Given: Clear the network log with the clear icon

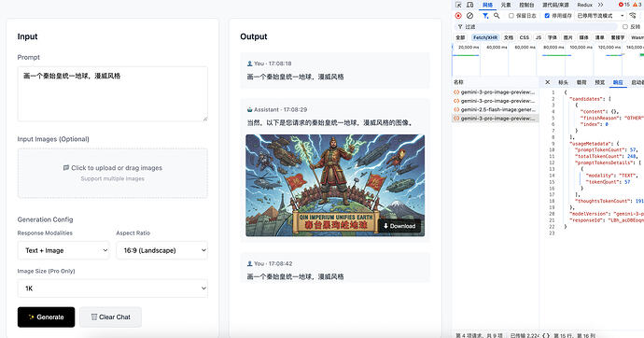Looking at the screenshot, I should (469, 16).
